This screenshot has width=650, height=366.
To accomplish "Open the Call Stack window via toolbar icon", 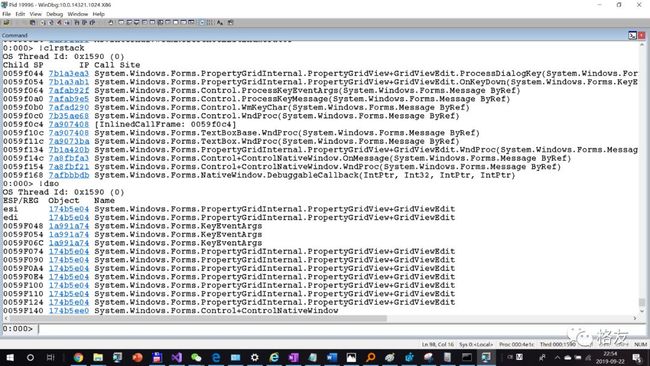I will (160, 22).
